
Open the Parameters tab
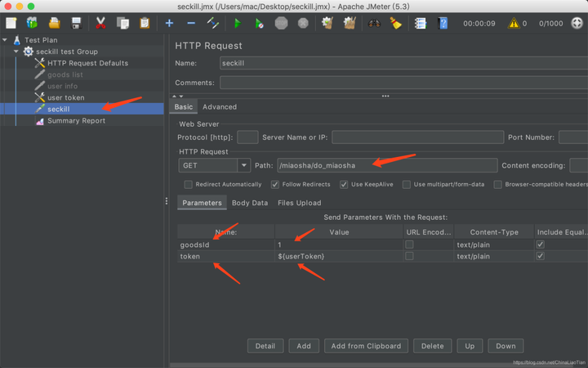[203, 203]
